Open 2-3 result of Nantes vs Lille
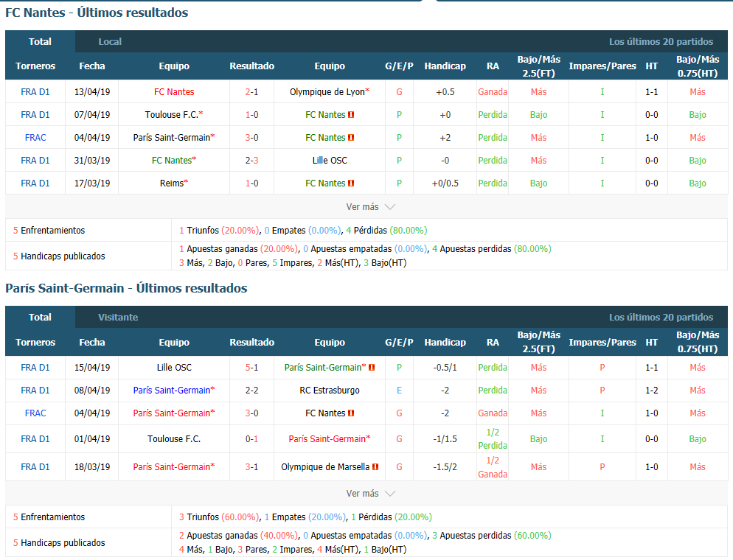 click(251, 161)
